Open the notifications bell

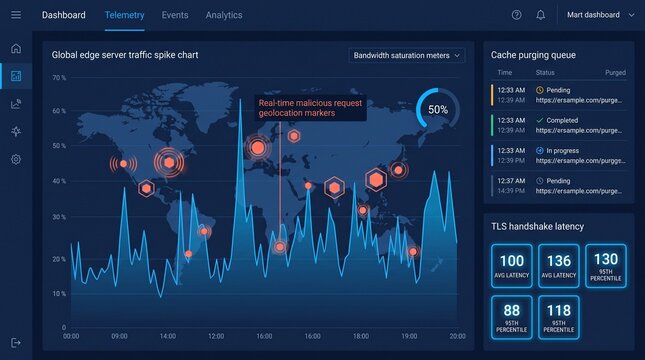(x=541, y=15)
